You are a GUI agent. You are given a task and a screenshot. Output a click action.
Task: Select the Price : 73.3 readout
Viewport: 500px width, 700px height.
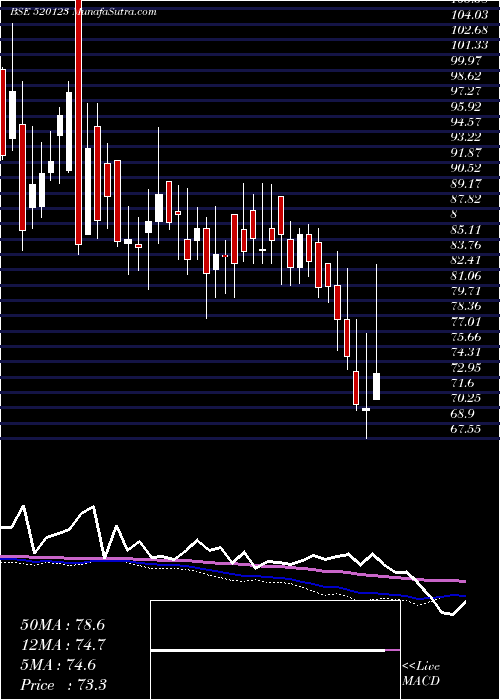click(x=63, y=685)
